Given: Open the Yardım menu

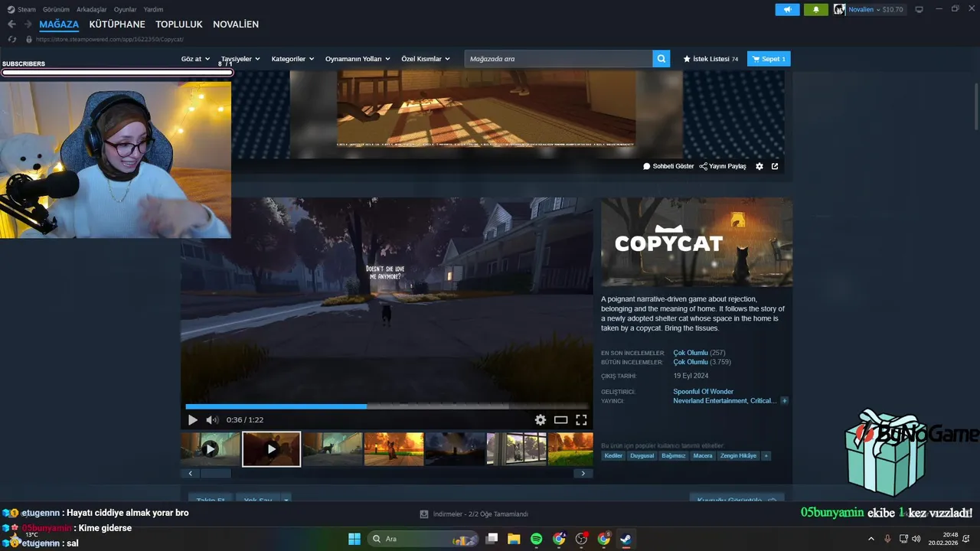Looking at the screenshot, I should [153, 9].
